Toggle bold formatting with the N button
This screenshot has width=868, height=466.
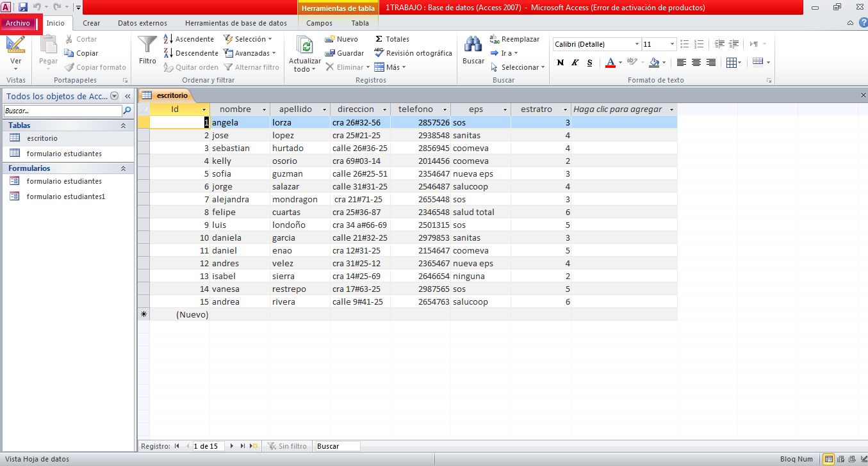[x=560, y=63]
